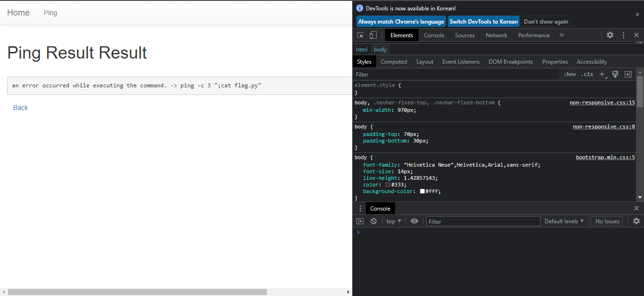
Task: Click the page horizontal scrollbar thumb
Action: pos(137,292)
